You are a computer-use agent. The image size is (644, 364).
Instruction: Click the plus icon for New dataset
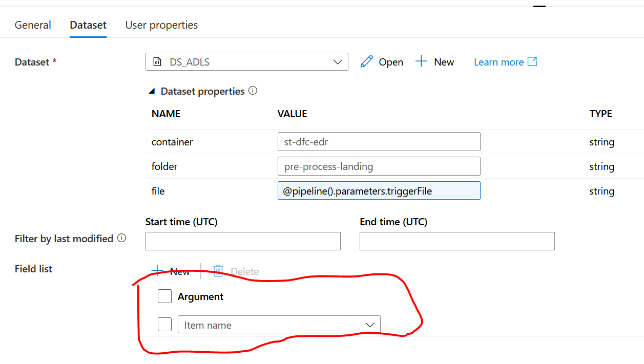(x=421, y=62)
